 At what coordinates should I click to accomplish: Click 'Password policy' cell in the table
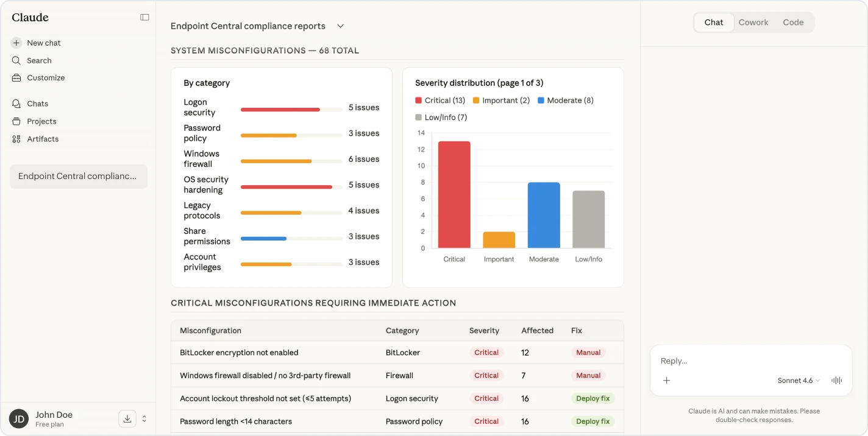point(414,421)
